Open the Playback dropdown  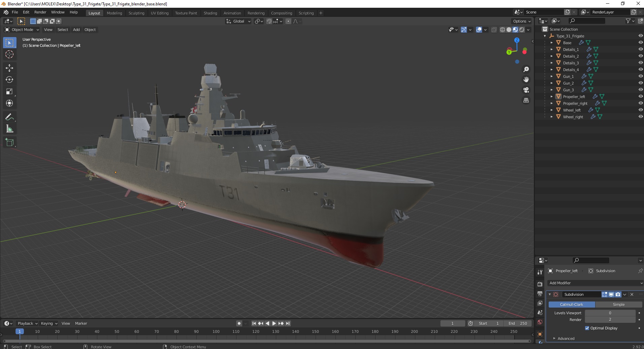pyautogui.click(x=27, y=323)
